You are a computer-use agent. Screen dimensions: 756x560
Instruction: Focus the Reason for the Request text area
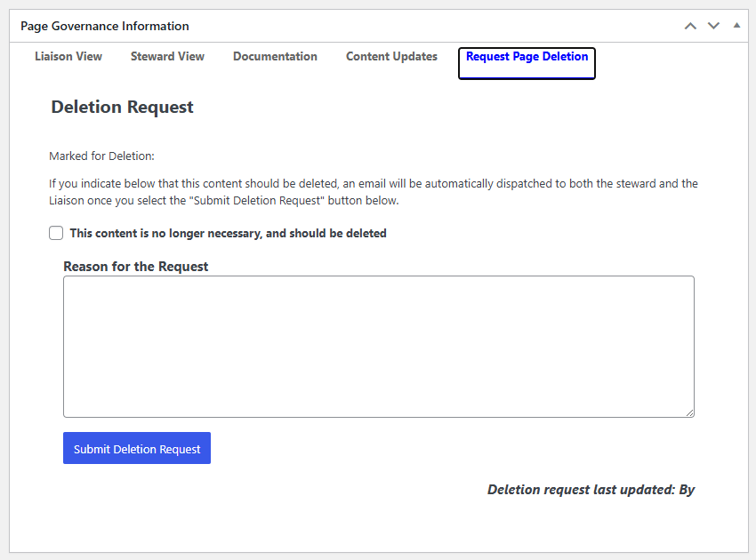(379, 347)
